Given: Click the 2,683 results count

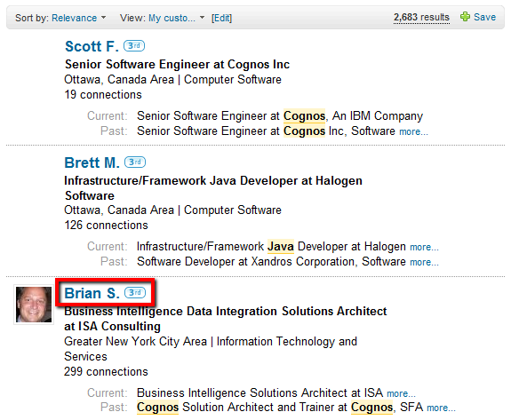Looking at the screenshot, I should click(x=421, y=17).
